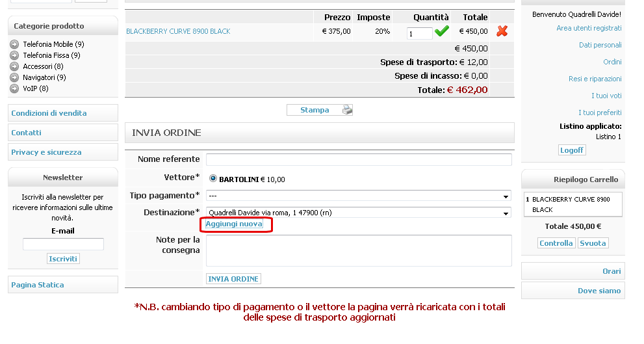This screenshot has height=344, width=644.
Task: Click the Logoff button
Action: click(x=572, y=150)
